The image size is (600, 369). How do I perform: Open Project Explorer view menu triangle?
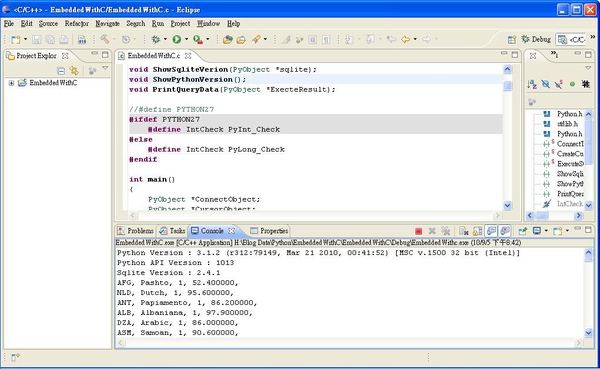[105, 69]
